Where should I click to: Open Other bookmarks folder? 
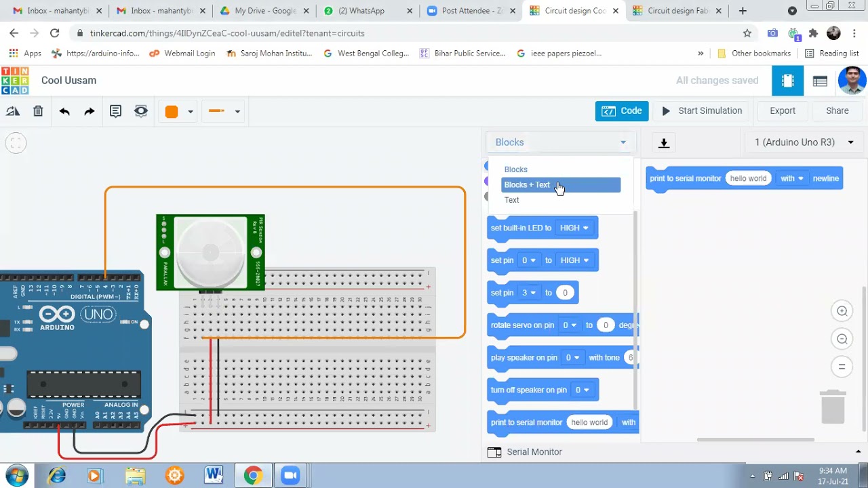point(753,54)
